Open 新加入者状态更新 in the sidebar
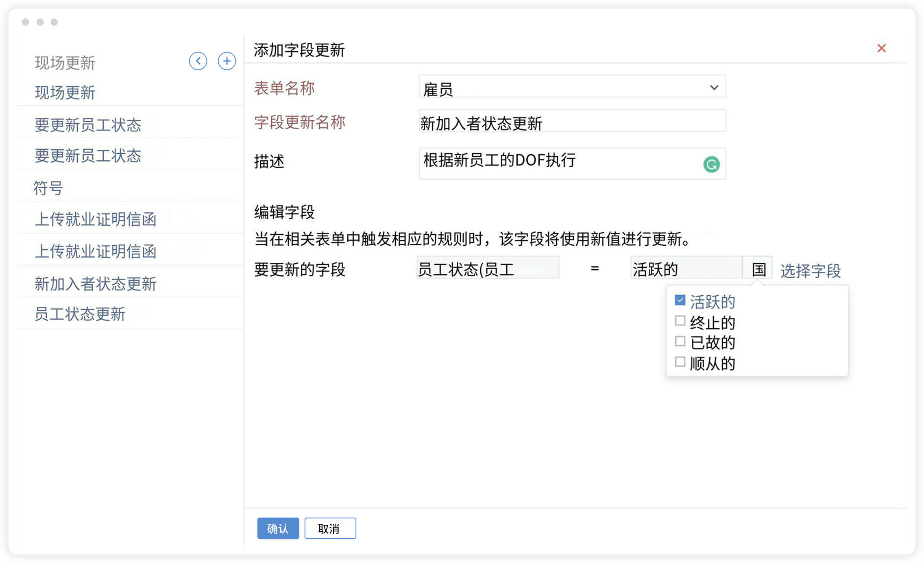924x563 pixels. [x=95, y=284]
